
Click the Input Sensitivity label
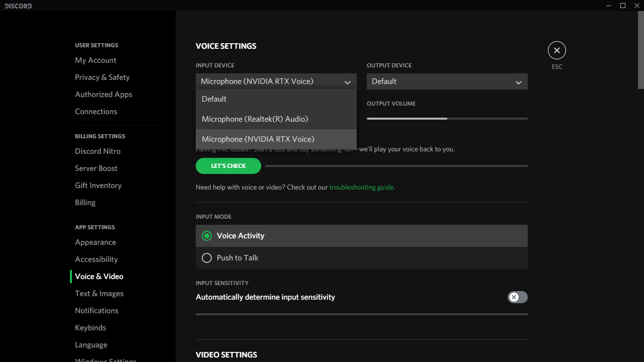(x=222, y=283)
